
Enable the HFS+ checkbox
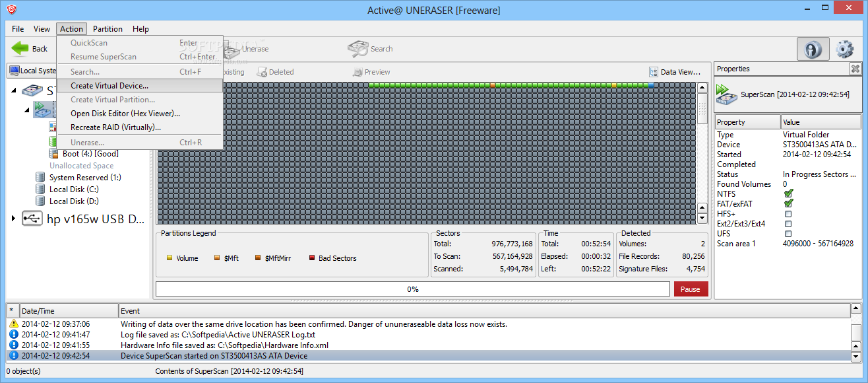[788, 214]
